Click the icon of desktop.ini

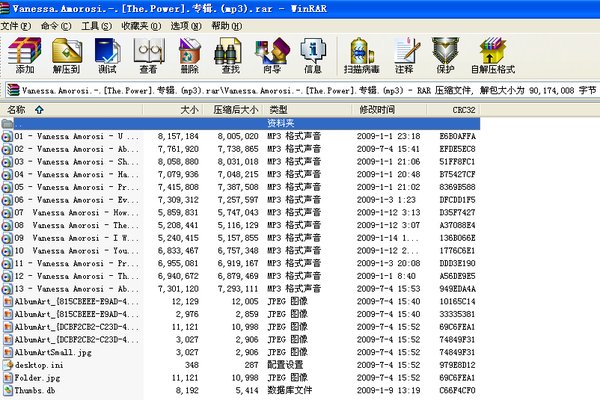[x=8, y=365]
